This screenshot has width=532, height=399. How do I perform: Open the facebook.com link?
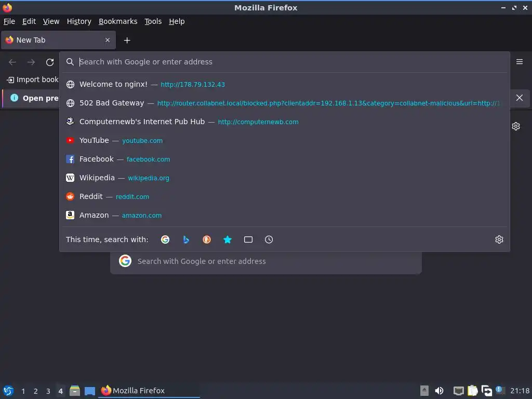(148, 159)
